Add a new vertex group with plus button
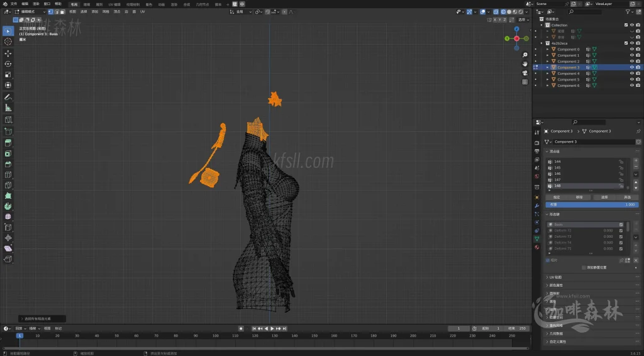The image size is (644, 356). pos(636,160)
